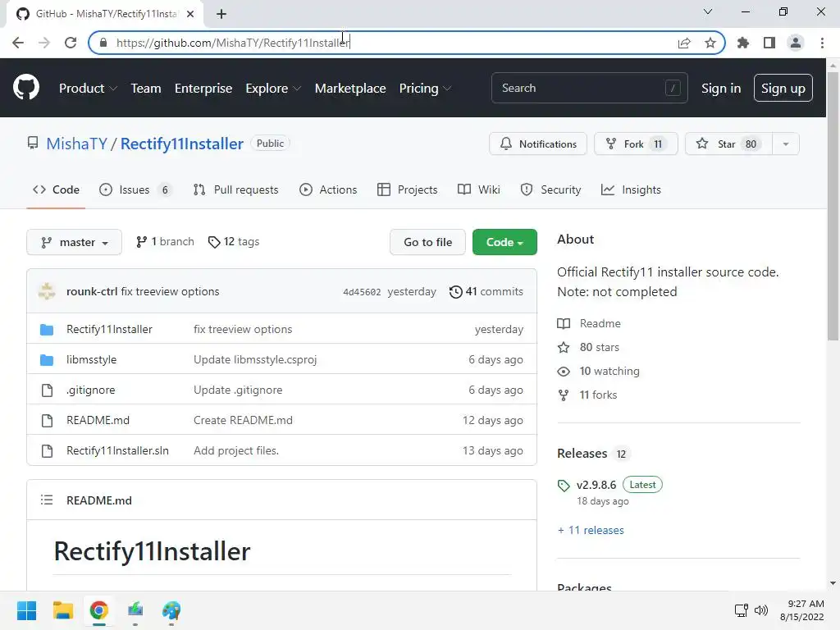Click the Rectify11Installer.sln file icon
Screen dimensions: 840x630
pyautogui.click(x=47, y=451)
